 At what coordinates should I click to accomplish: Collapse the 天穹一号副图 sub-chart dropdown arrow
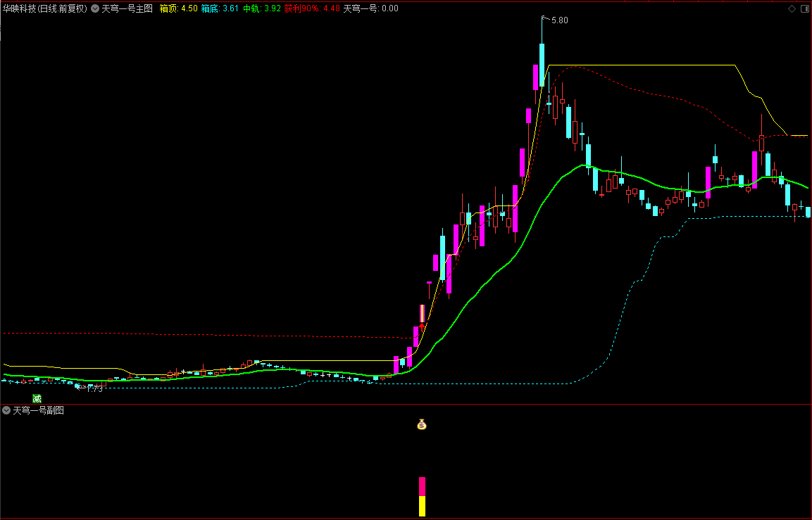pyautogui.click(x=6, y=410)
